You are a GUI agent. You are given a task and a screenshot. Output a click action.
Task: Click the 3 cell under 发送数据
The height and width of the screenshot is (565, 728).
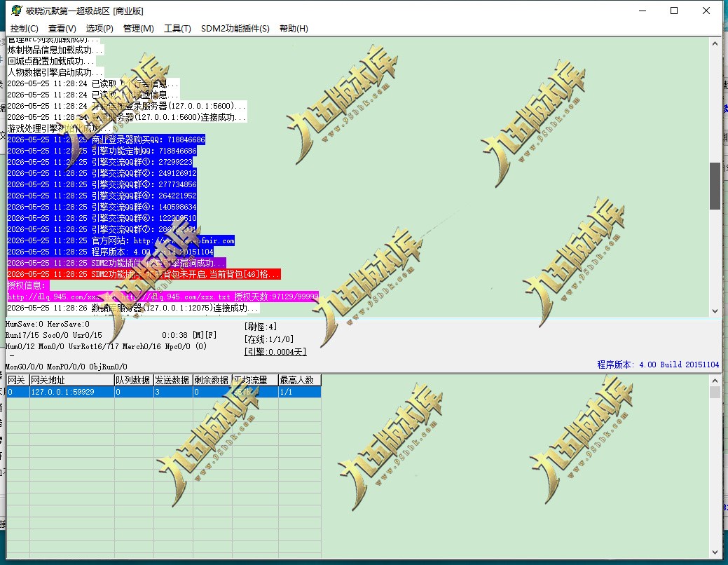pos(173,392)
